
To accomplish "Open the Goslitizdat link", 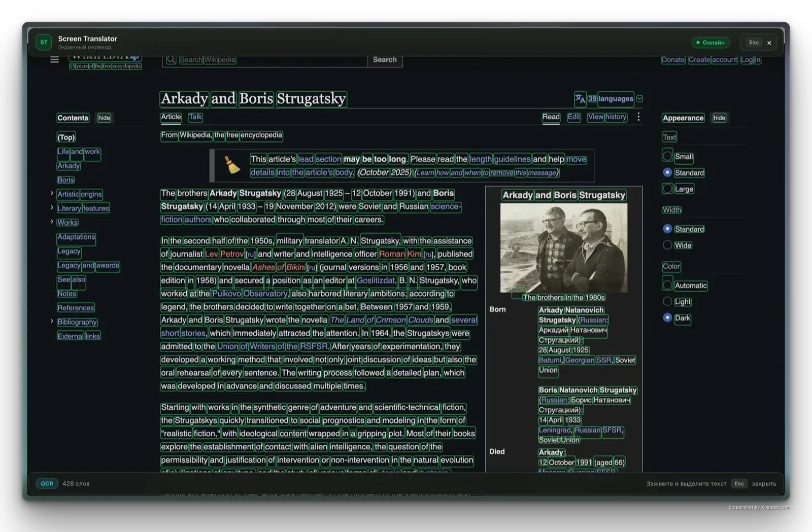I will (x=376, y=280).
